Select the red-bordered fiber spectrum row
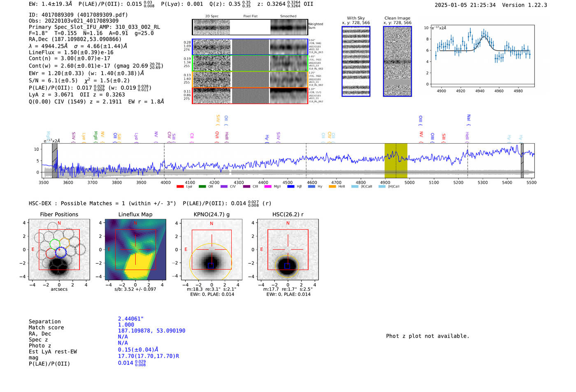Screen dimensions: 576x392 tap(250, 96)
